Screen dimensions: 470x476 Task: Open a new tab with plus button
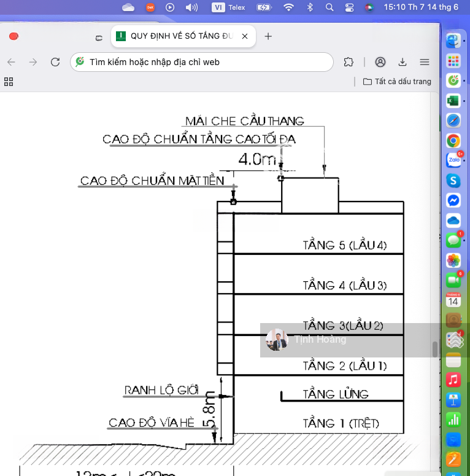point(268,36)
